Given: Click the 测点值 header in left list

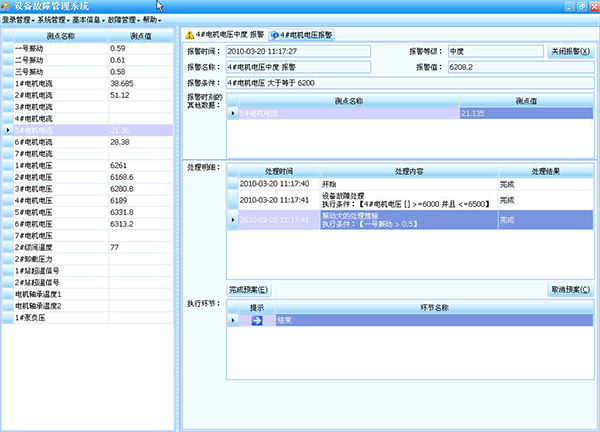Looking at the screenshot, I should 141,36.
